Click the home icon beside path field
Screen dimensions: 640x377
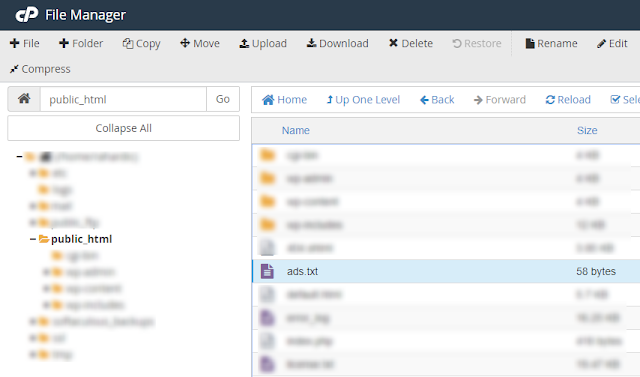point(24,99)
